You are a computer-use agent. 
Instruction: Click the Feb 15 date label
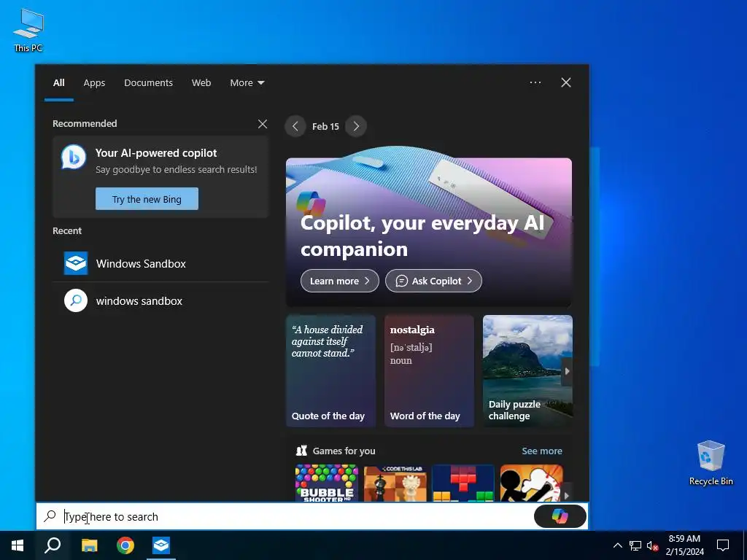click(x=325, y=127)
